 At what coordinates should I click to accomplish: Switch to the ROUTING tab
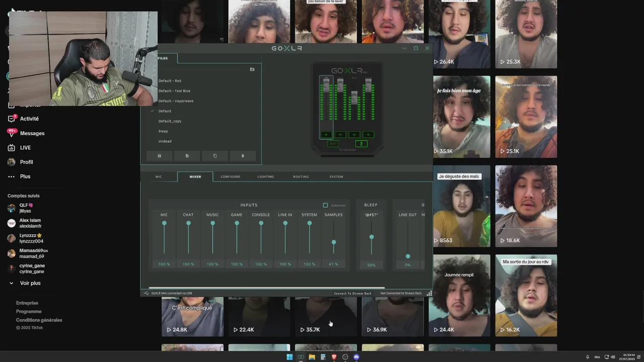pyautogui.click(x=301, y=176)
